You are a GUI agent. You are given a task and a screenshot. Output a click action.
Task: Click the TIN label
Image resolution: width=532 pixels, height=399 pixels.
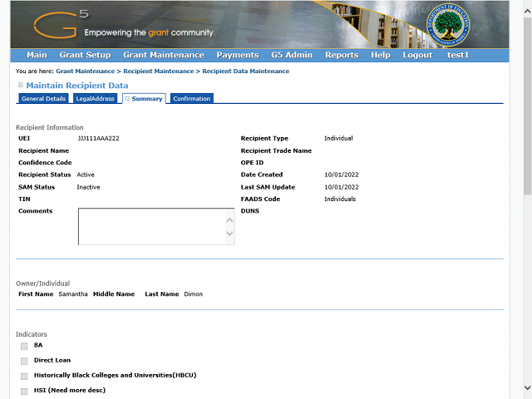coord(24,199)
